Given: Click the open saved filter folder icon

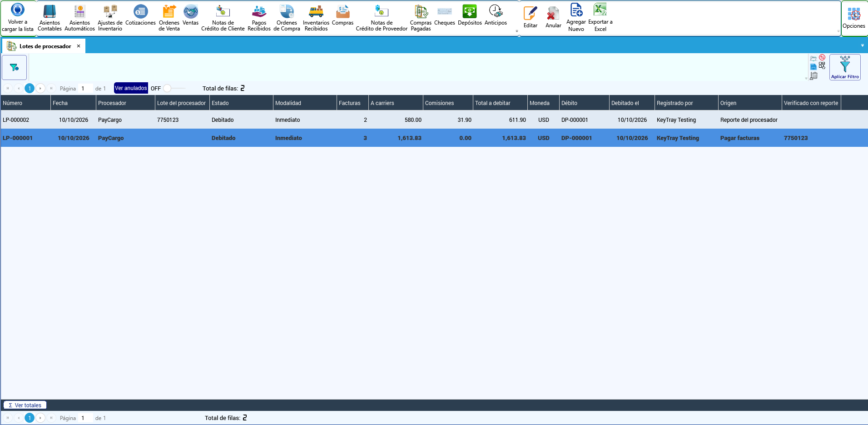Looking at the screenshot, I should pos(813,58).
